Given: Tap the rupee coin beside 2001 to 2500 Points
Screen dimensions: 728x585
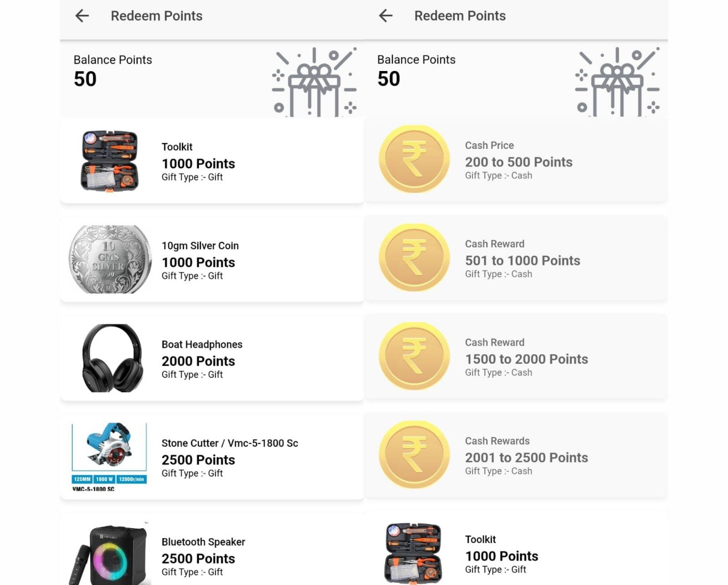Looking at the screenshot, I should pos(414,455).
